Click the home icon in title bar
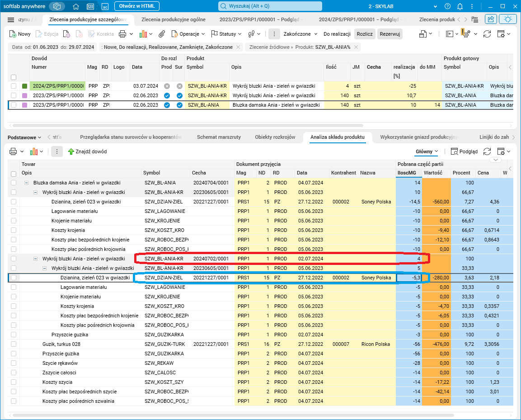Screen dimensions: 521x420 pyautogui.click(x=76, y=6)
